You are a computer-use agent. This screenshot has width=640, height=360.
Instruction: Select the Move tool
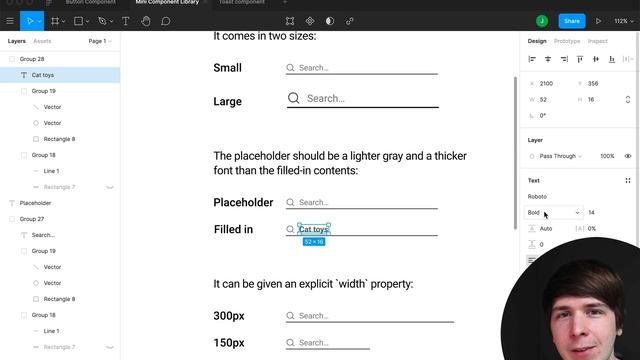tap(30, 21)
